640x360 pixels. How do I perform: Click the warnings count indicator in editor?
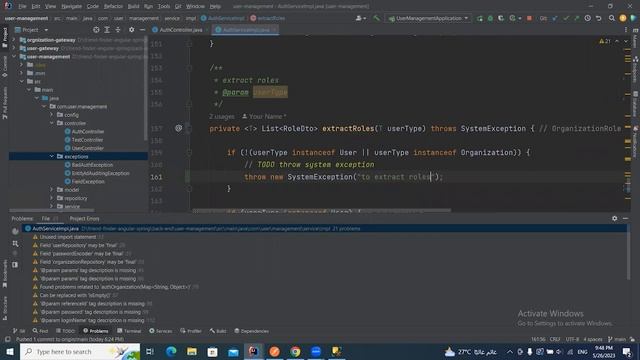tap(605, 41)
